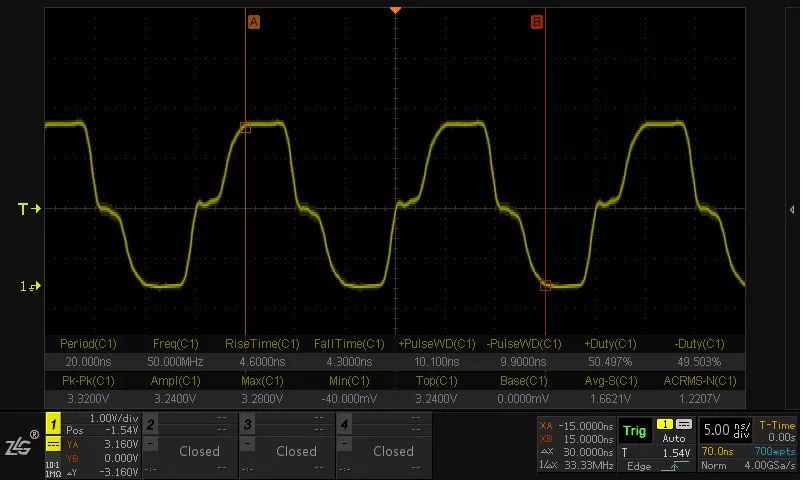Viewport: 802px width, 481px height.
Task: Click the trigger level 1.54V value
Action: [x=676, y=453]
